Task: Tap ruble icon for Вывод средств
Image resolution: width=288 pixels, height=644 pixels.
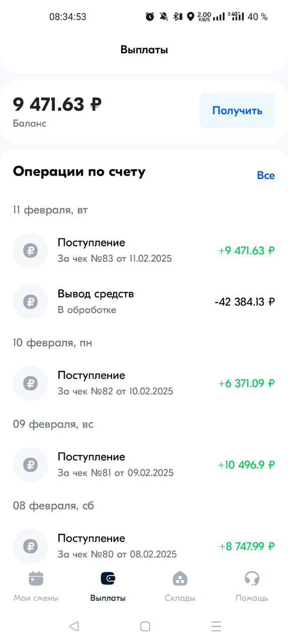Action: click(31, 301)
